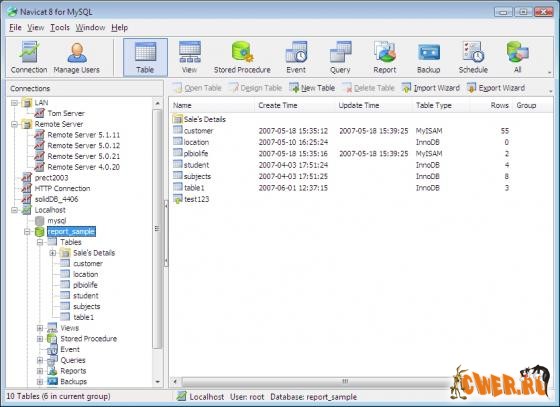Select the Query toolbar icon
This screenshot has height=407, width=560.
coord(340,57)
